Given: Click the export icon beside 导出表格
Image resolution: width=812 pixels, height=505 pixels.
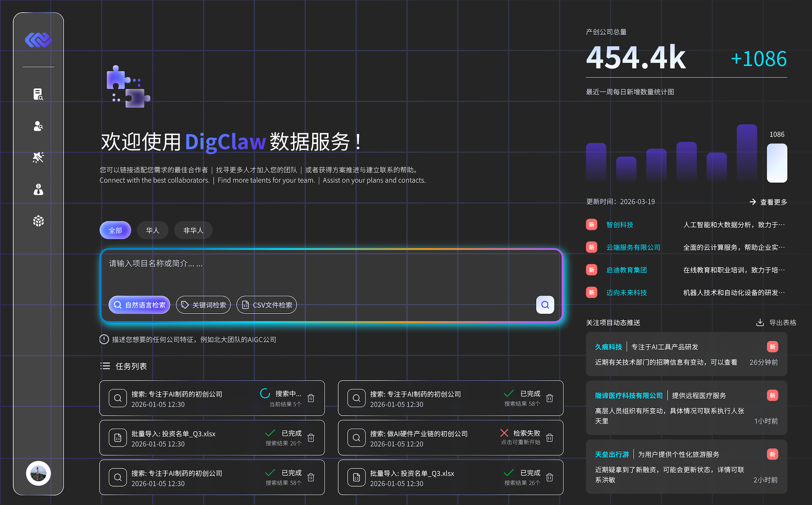Looking at the screenshot, I should 760,322.
